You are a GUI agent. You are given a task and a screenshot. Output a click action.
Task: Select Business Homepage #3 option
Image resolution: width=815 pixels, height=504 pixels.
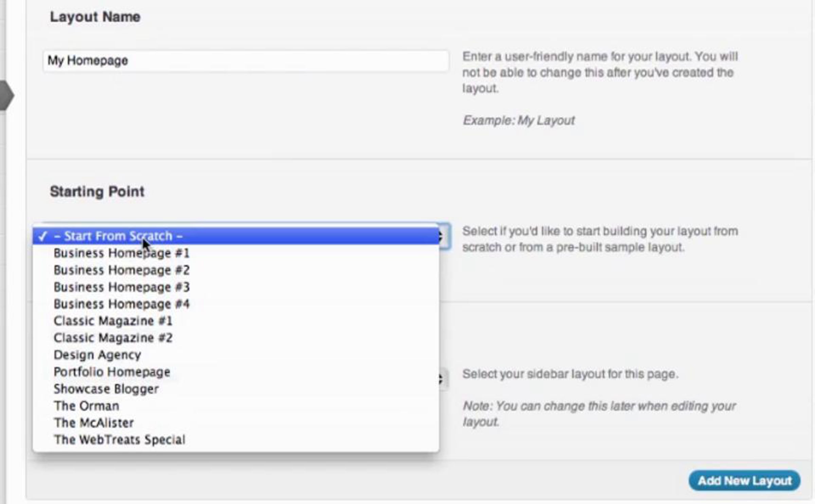[x=236, y=287]
